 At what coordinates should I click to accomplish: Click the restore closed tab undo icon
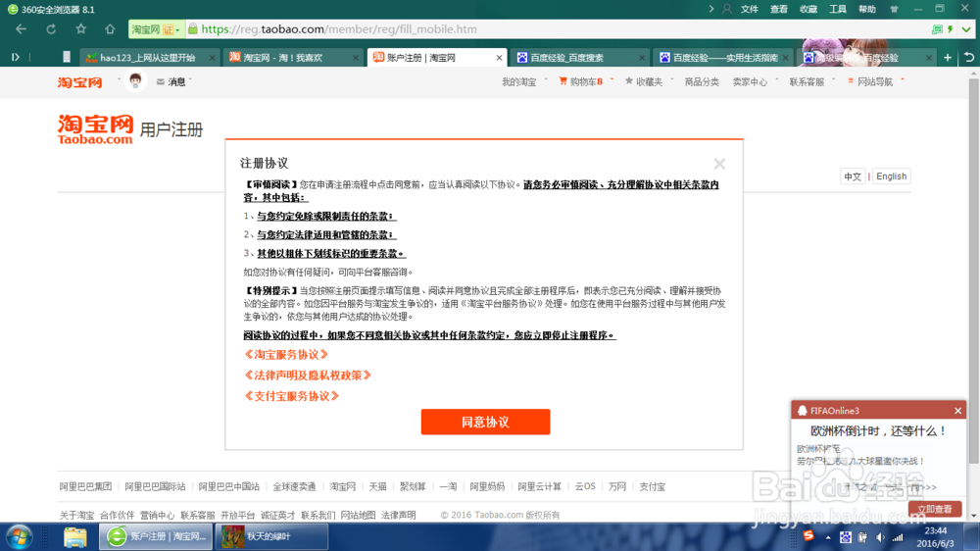969,57
